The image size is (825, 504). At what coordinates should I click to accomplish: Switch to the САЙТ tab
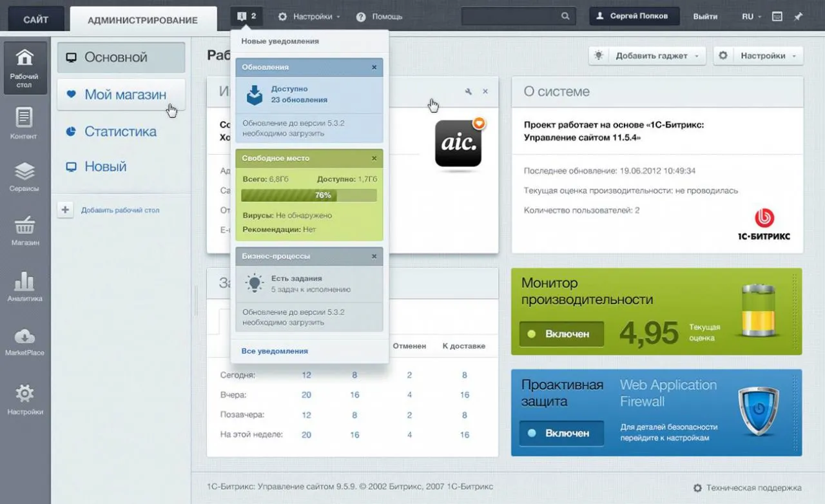pyautogui.click(x=35, y=19)
